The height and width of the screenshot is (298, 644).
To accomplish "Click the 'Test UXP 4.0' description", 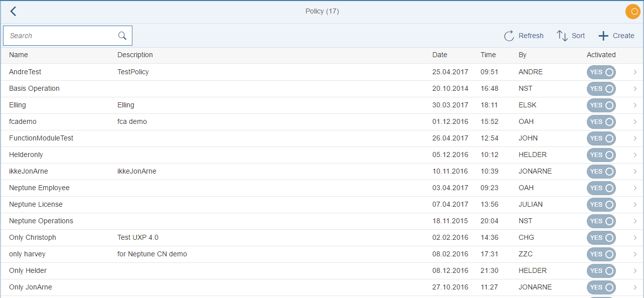I will (x=138, y=237).
